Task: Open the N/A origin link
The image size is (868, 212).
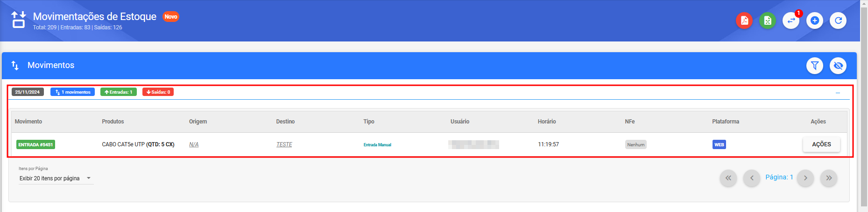Action: (x=194, y=144)
